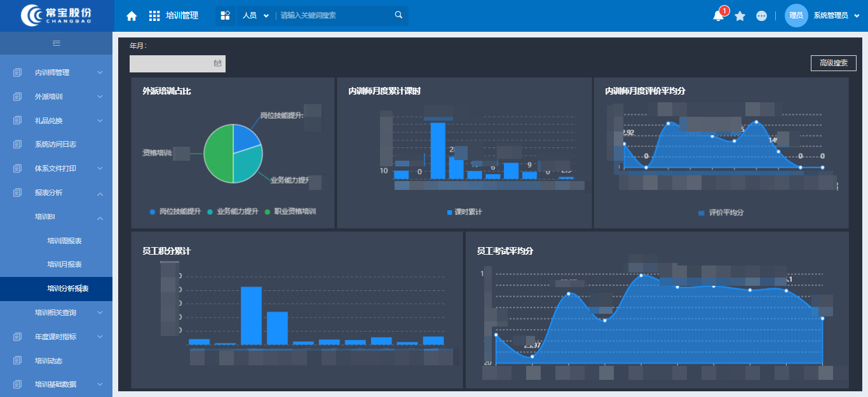Click the notification bell icon
868x397 pixels.
pos(719,16)
